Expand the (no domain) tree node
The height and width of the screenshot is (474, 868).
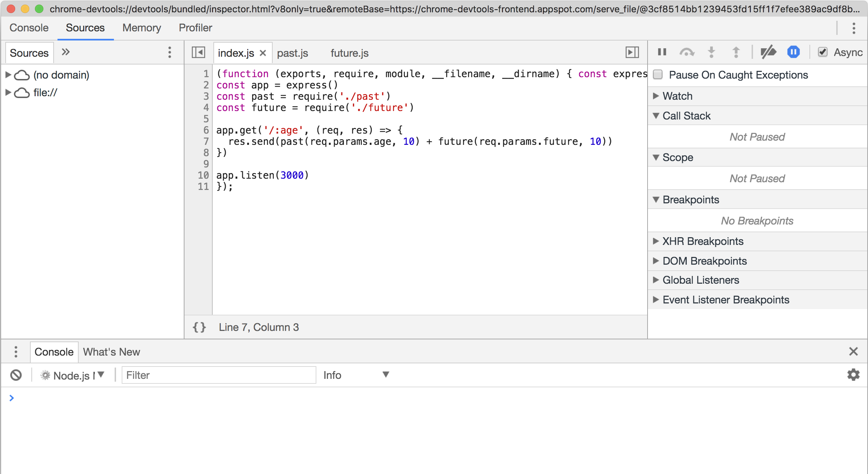8,75
